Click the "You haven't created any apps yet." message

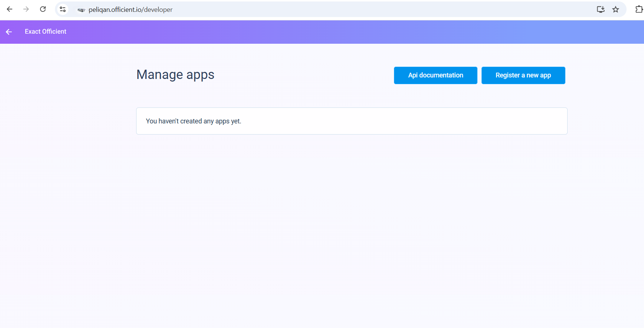point(194,121)
